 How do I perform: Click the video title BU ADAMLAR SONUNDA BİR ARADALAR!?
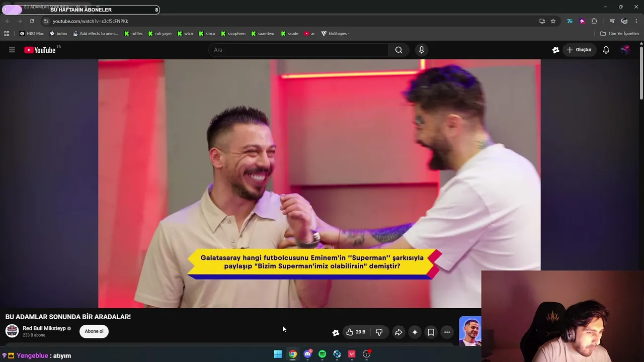[68, 317]
